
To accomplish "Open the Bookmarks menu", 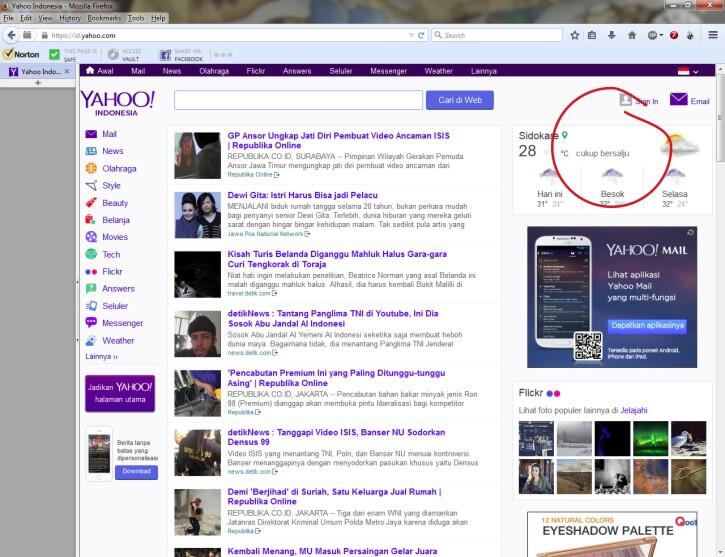I will point(104,18).
